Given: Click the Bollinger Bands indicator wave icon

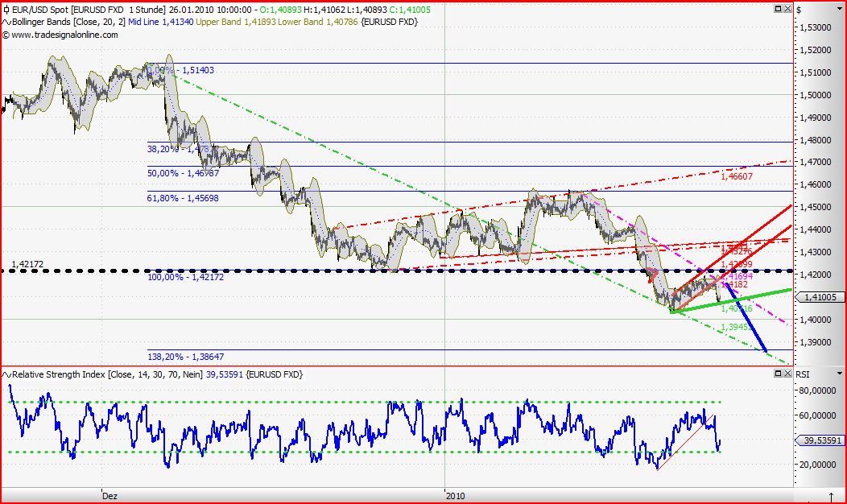Looking at the screenshot, I should [x=6, y=23].
